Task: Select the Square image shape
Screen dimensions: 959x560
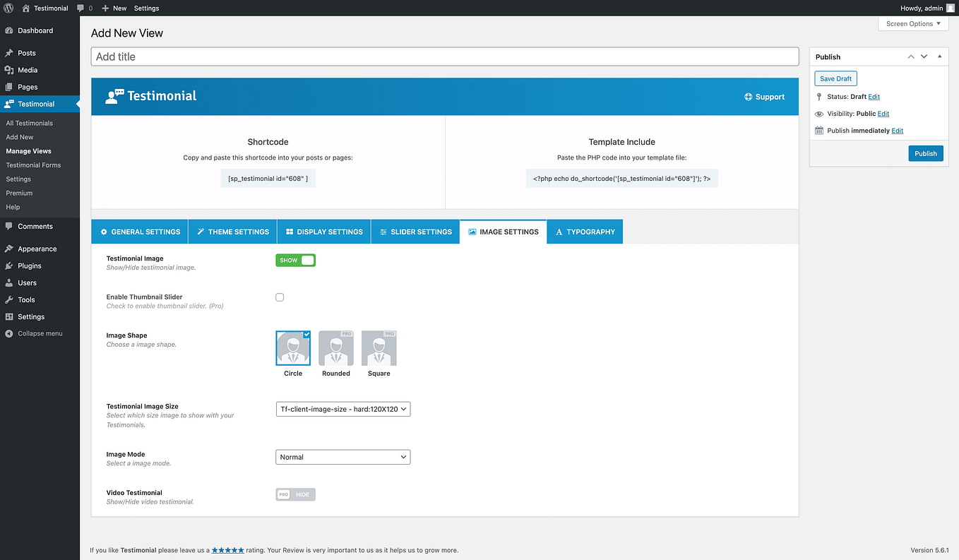Action: (x=379, y=347)
